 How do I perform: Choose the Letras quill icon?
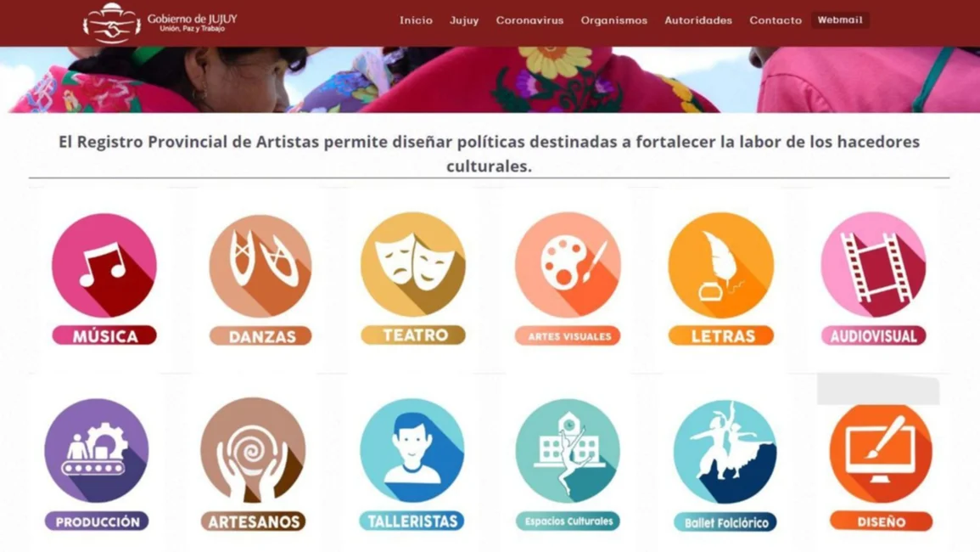pyautogui.click(x=720, y=265)
